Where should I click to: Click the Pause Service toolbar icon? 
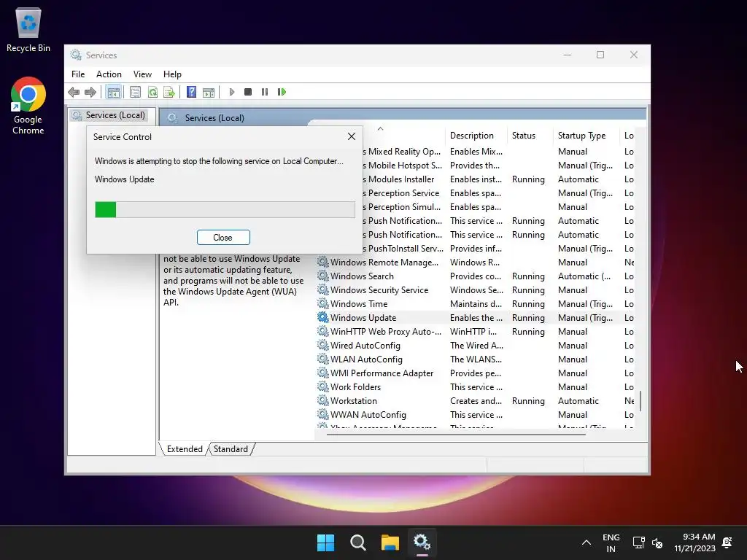pyautogui.click(x=265, y=92)
